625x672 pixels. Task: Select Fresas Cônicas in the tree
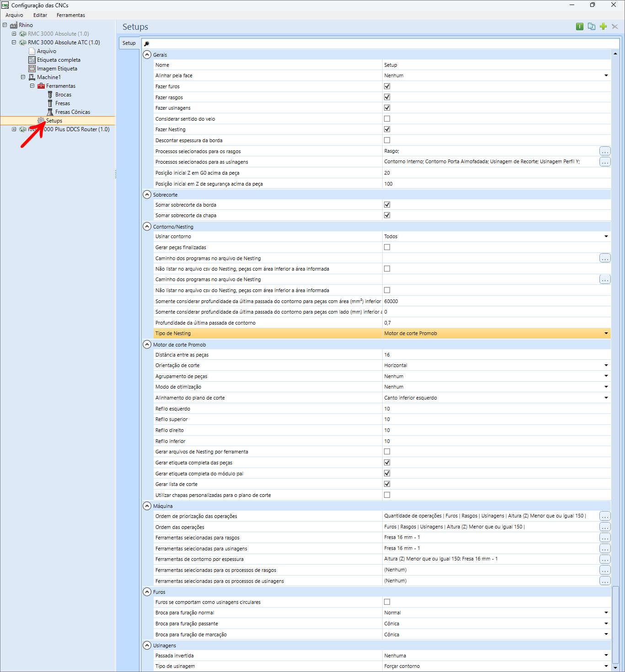click(x=73, y=112)
